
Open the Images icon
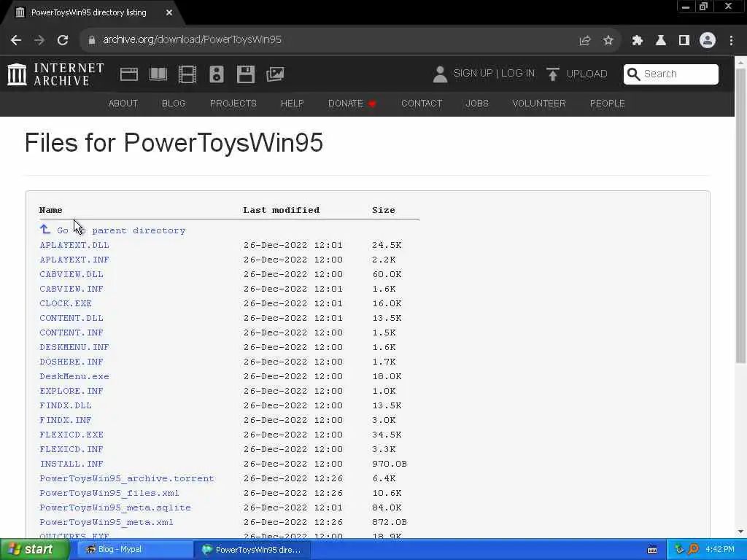(x=275, y=74)
